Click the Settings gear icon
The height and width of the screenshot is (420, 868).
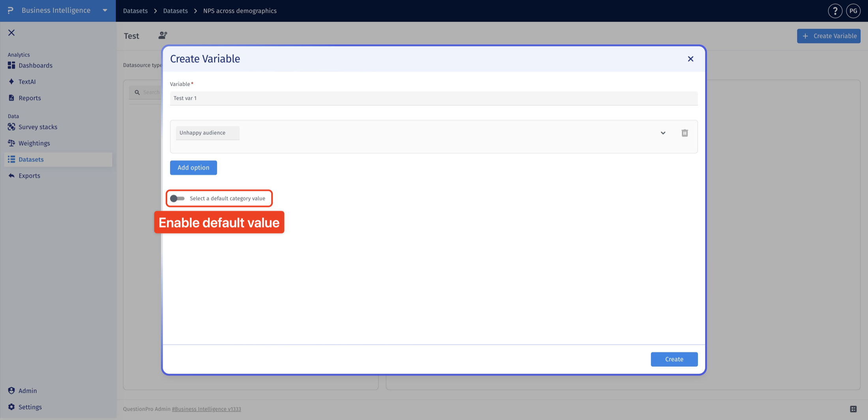pos(11,407)
